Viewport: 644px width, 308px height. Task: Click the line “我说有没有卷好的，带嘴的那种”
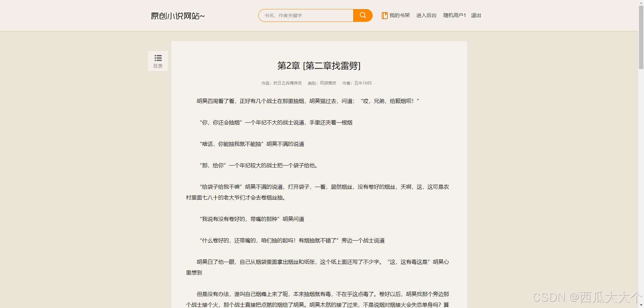click(x=252, y=219)
